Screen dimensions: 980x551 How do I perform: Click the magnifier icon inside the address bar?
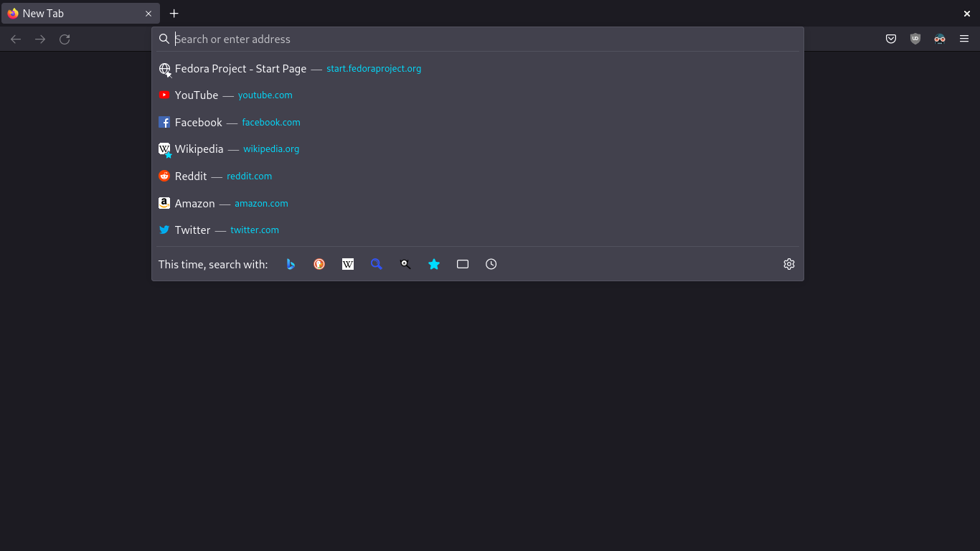pos(164,39)
